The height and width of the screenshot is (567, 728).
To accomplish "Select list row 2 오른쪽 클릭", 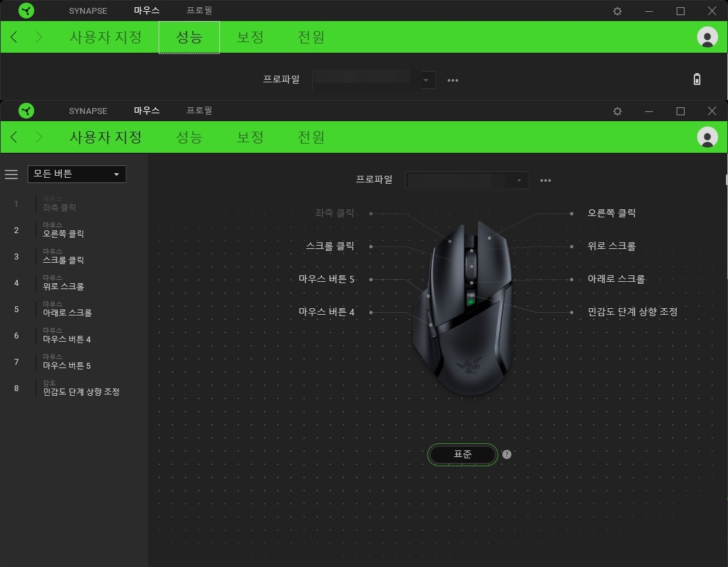I will coord(74,230).
